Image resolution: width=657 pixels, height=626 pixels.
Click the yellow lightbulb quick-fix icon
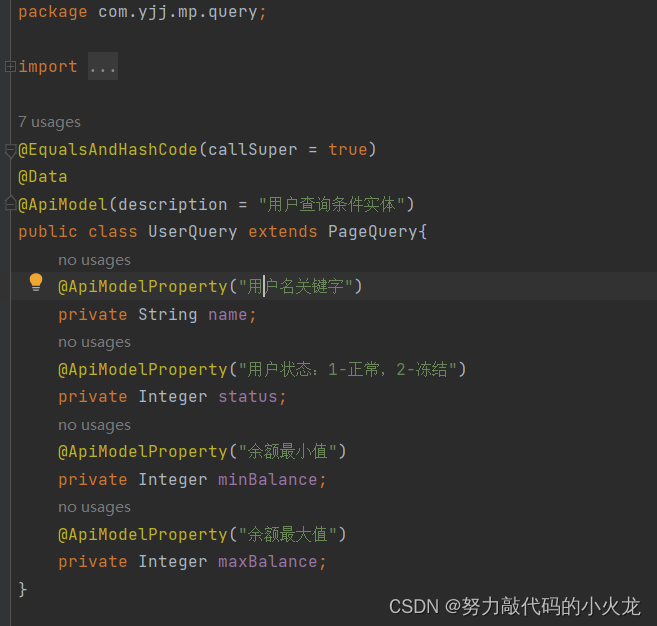click(36, 283)
